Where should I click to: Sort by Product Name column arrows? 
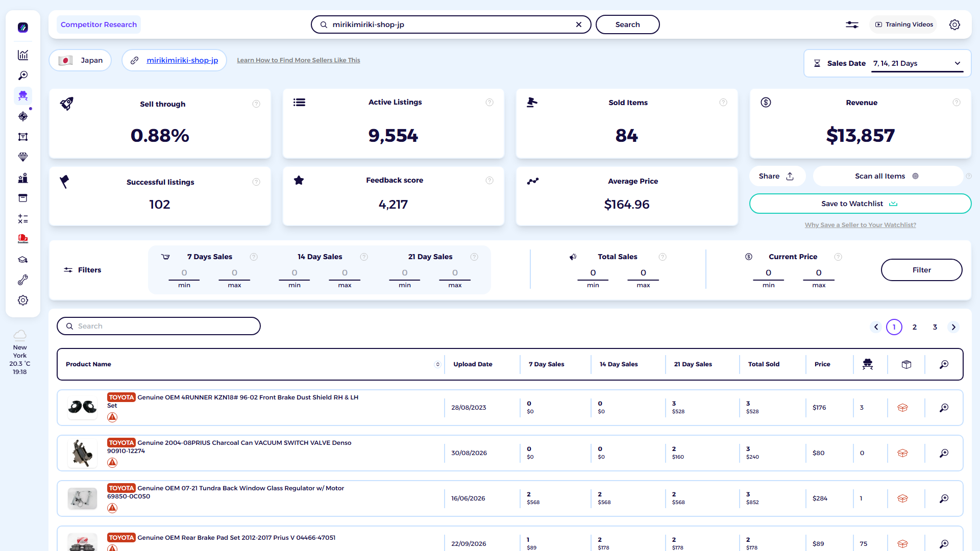click(x=437, y=364)
